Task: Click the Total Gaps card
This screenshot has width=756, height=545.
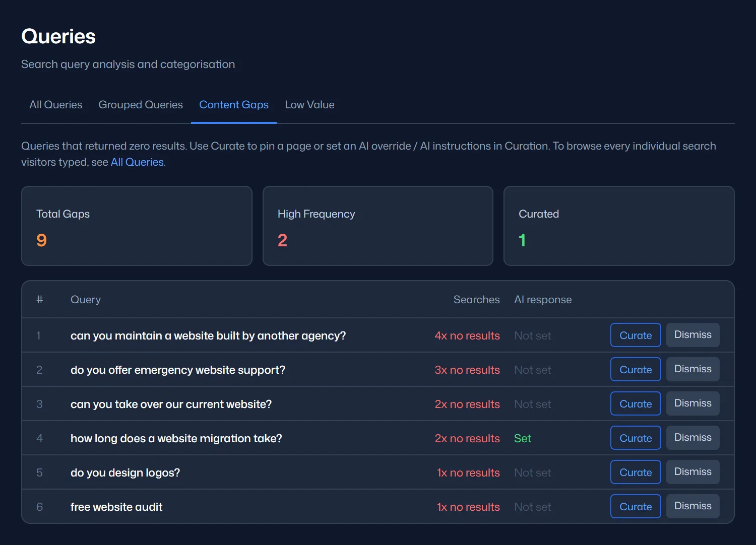Action: click(x=137, y=226)
